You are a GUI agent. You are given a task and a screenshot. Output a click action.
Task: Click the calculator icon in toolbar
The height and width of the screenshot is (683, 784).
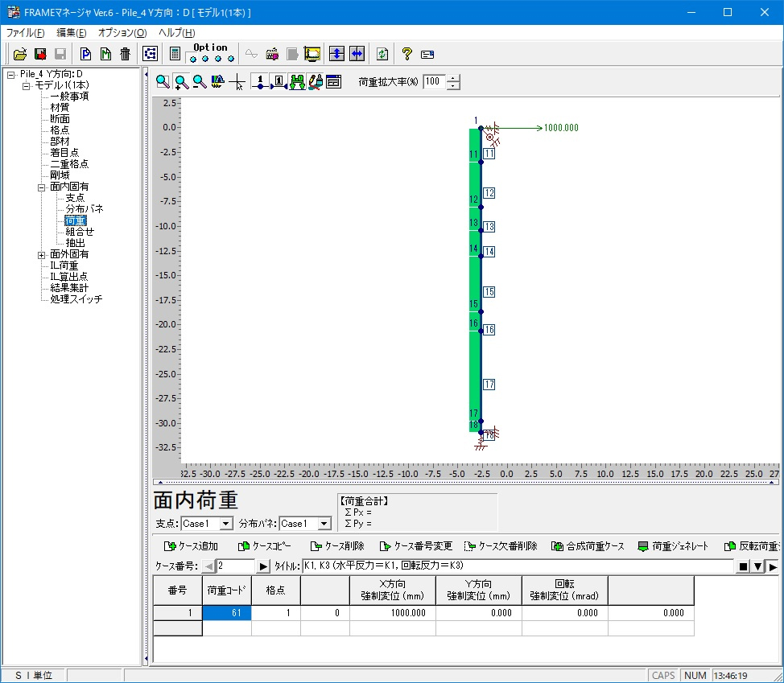click(x=175, y=54)
